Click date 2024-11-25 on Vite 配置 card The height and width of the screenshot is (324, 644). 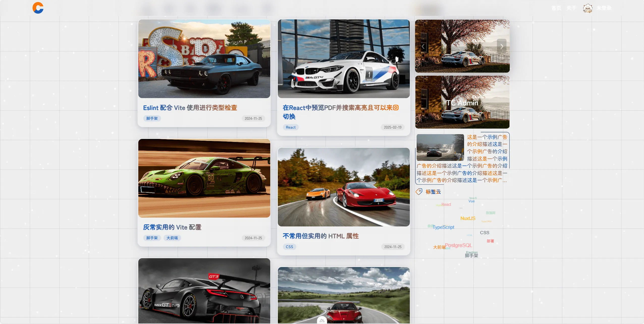point(253,238)
